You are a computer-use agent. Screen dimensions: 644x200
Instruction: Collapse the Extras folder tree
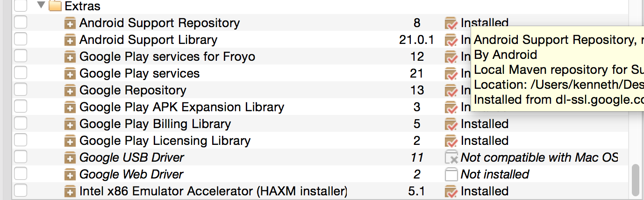pos(41,6)
